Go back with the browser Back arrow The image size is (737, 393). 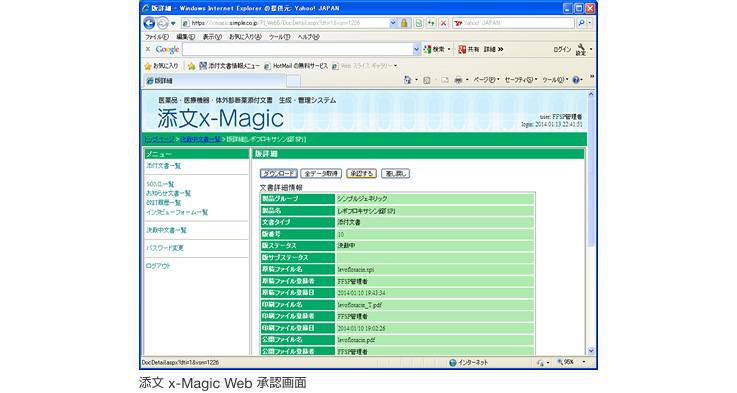pos(149,23)
